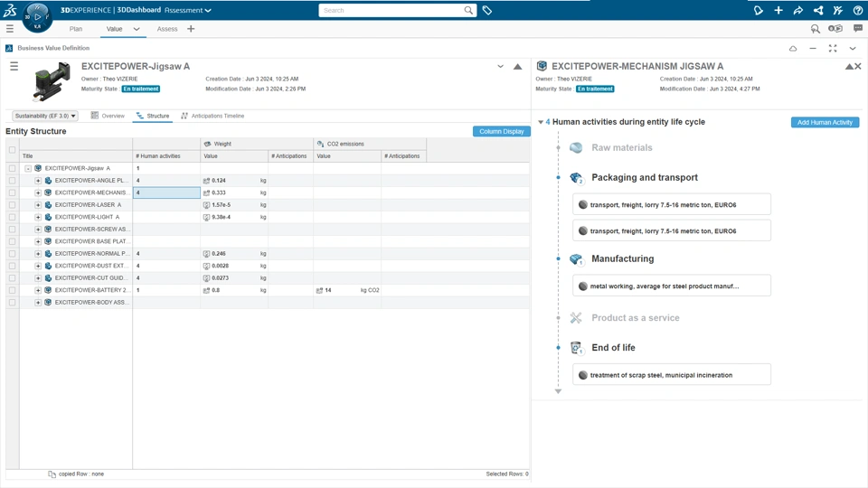Add a new dashboard tab with plus
Image resolution: width=868 pixels, height=488 pixels.
pyautogui.click(x=191, y=29)
